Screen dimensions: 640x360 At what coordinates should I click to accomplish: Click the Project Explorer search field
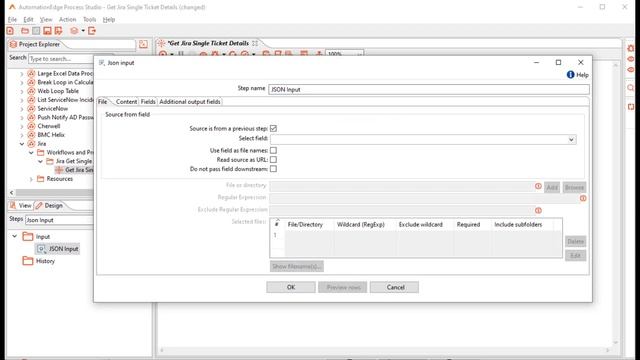point(61,59)
